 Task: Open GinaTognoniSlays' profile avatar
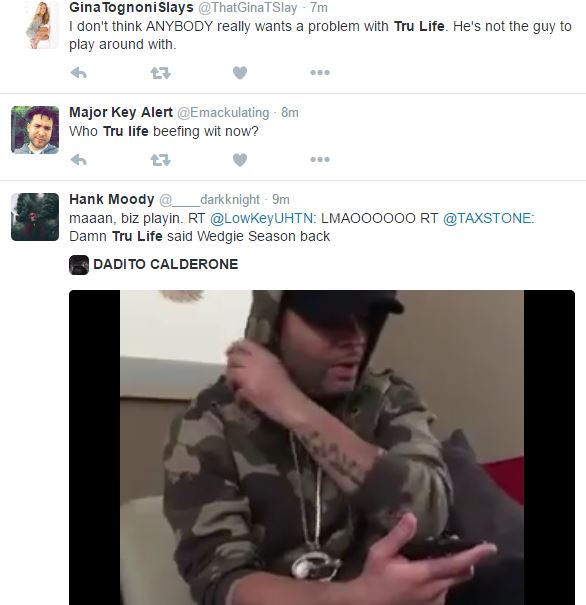point(42,25)
